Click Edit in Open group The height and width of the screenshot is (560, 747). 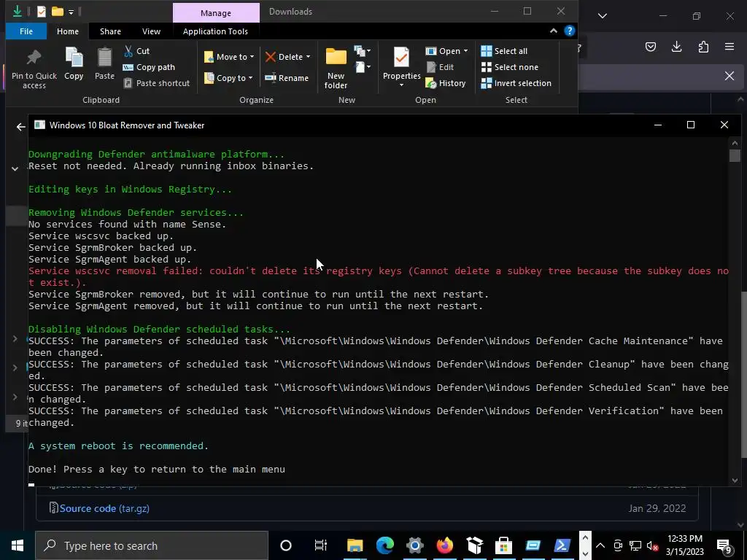click(440, 67)
